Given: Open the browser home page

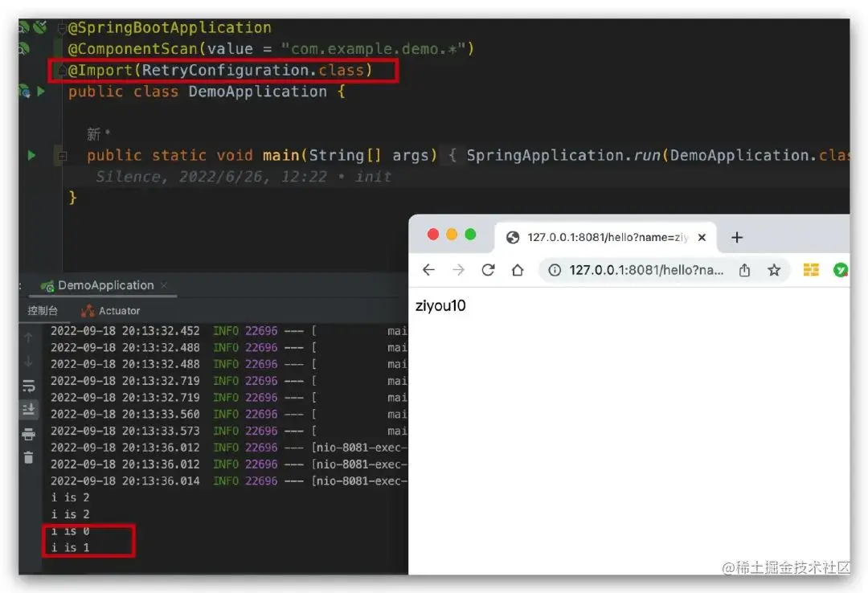Looking at the screenshot, I should (x=518, y=270).
